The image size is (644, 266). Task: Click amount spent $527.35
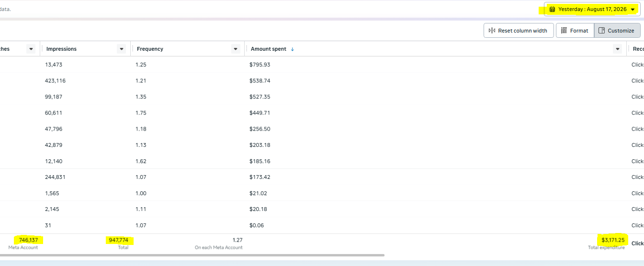(260, 97)
